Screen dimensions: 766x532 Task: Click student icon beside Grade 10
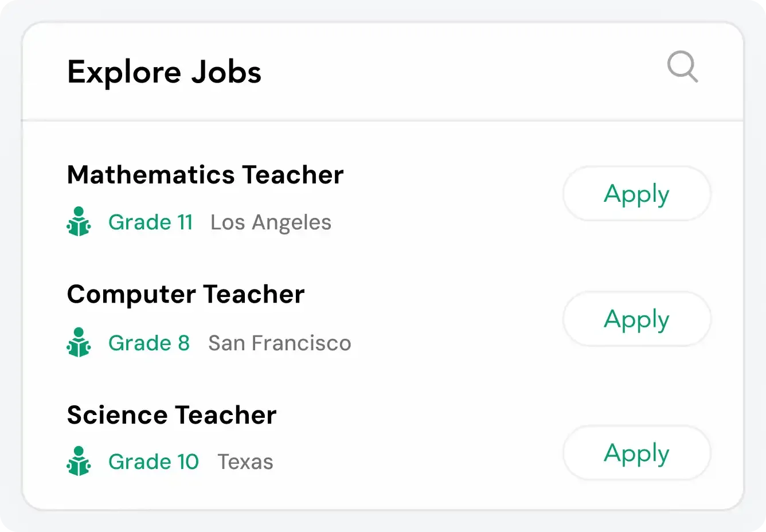[x=79, y=461]
